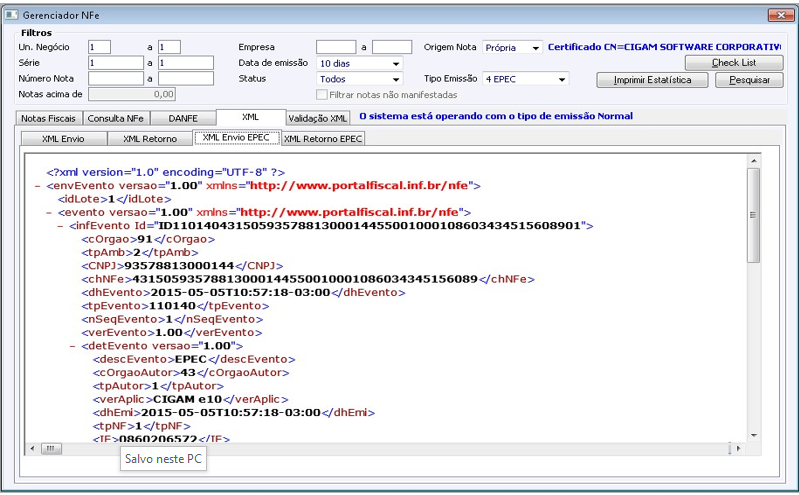Click the second Série input field
The width and height of the screenshot is (799, 495).
pos(185,63)
